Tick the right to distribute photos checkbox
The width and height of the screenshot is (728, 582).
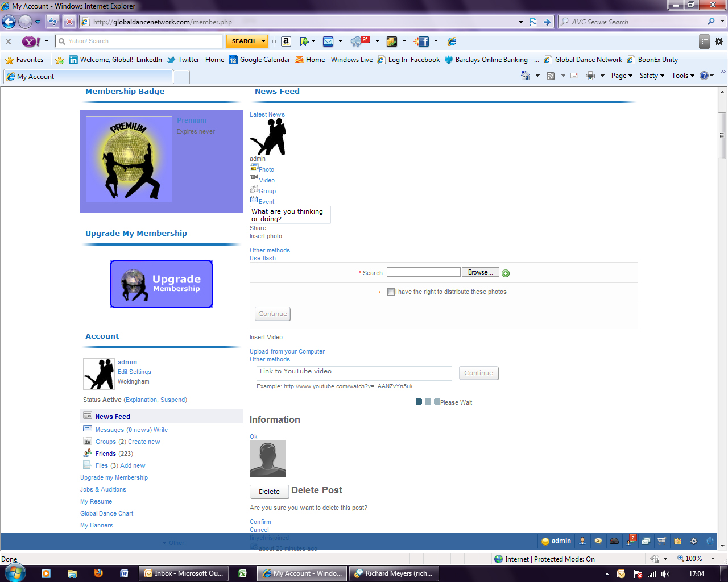(x=391, y=292)
